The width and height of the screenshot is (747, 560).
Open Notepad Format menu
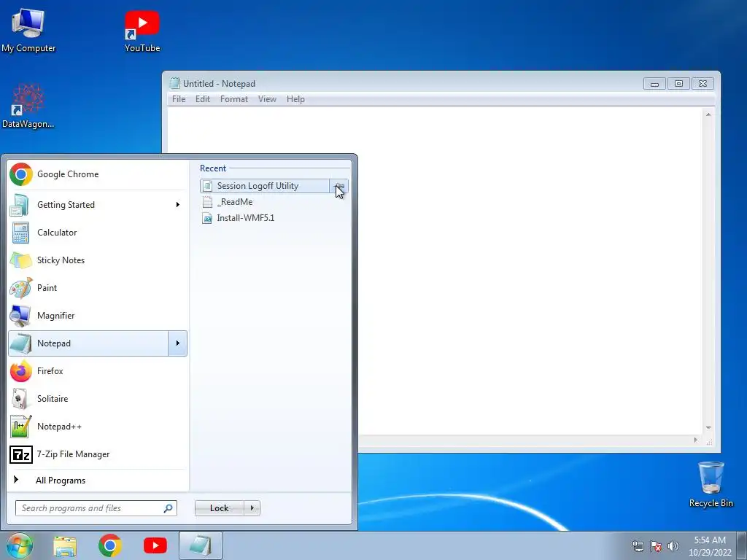click(234, 99)
